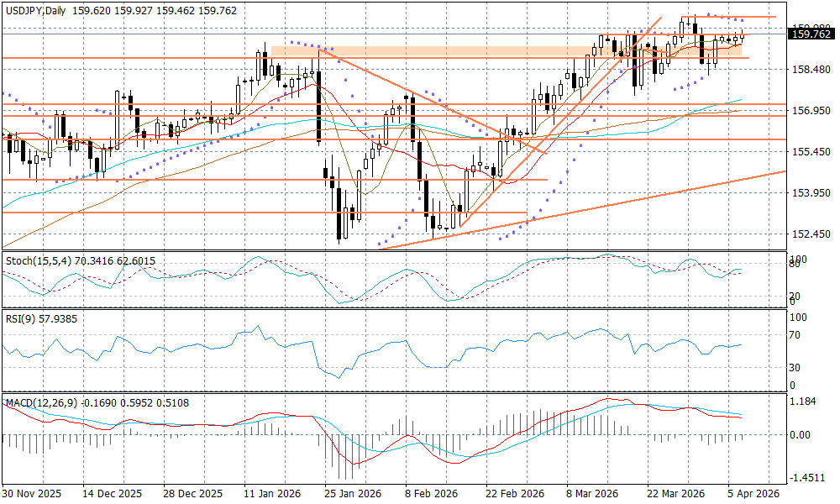Click the descending orange trendline from late January
The image size is (840, 504).
pyautogui.click(x=420, y=97)
